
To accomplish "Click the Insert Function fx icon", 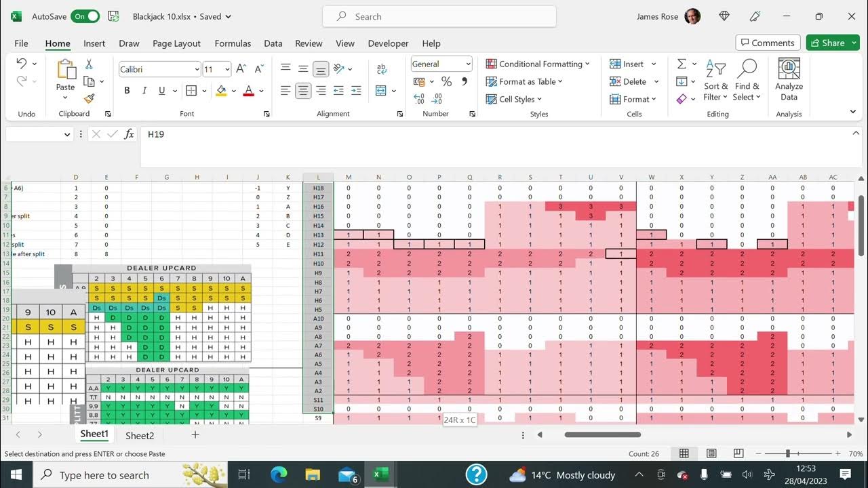I will 129,134.
